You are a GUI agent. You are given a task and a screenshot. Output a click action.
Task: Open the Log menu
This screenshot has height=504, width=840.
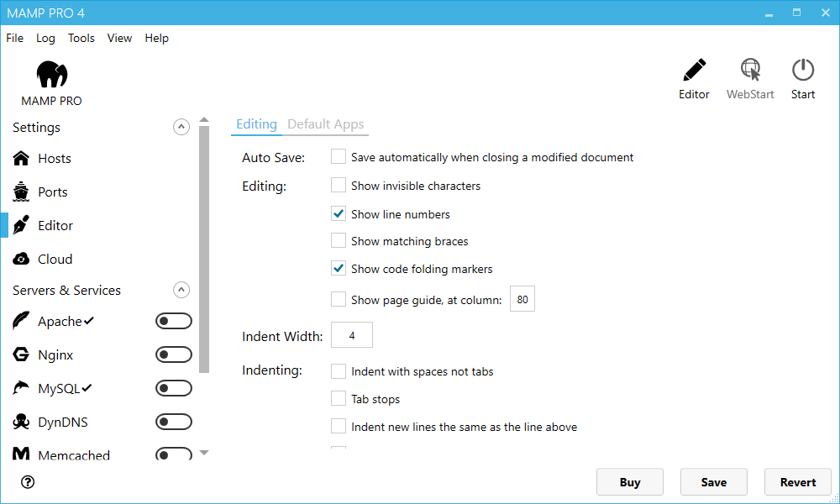tap(45, 38)
